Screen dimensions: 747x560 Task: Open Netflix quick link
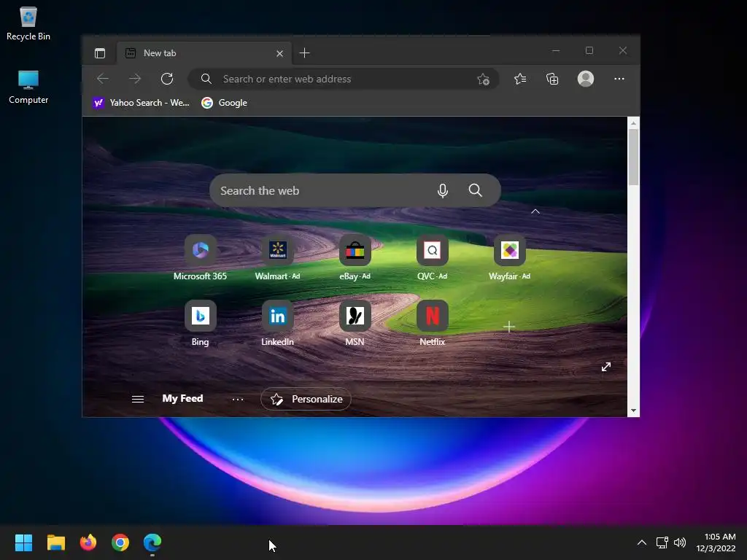point(432,323)
